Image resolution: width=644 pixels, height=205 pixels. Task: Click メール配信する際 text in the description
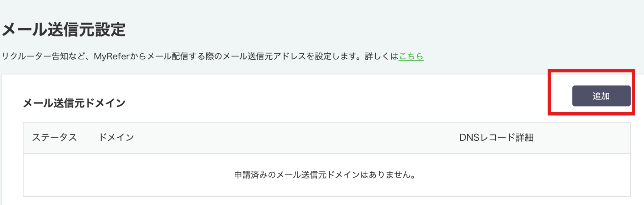pos(180,57)
